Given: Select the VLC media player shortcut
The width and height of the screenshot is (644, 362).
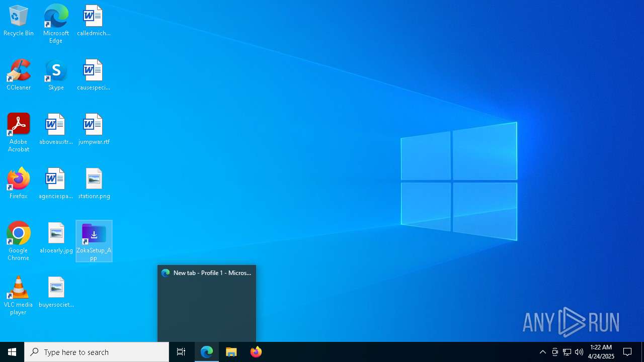Looking at the screenshot, I should (19, 296).
